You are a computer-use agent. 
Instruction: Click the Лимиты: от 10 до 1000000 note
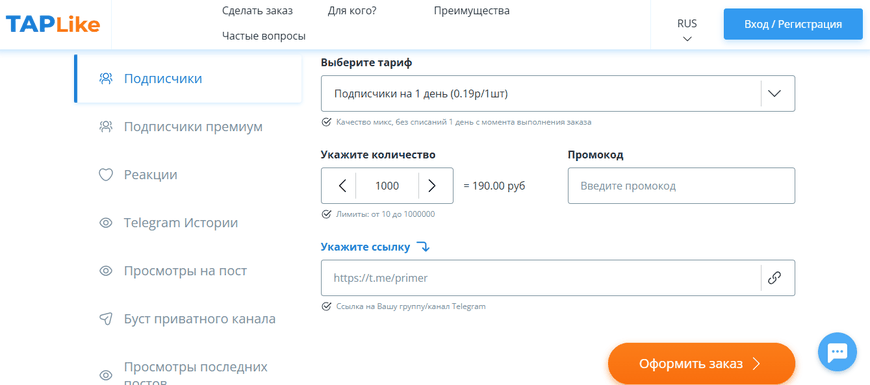point(385,214)
